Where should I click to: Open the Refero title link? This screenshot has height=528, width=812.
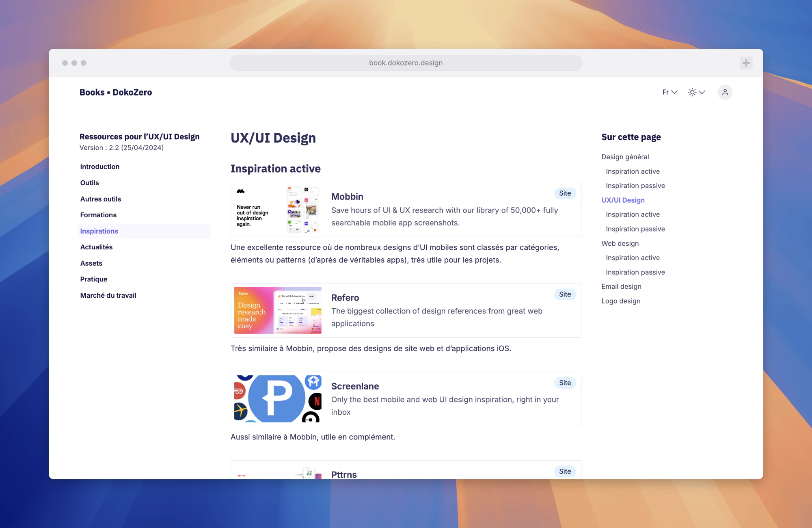345,298
